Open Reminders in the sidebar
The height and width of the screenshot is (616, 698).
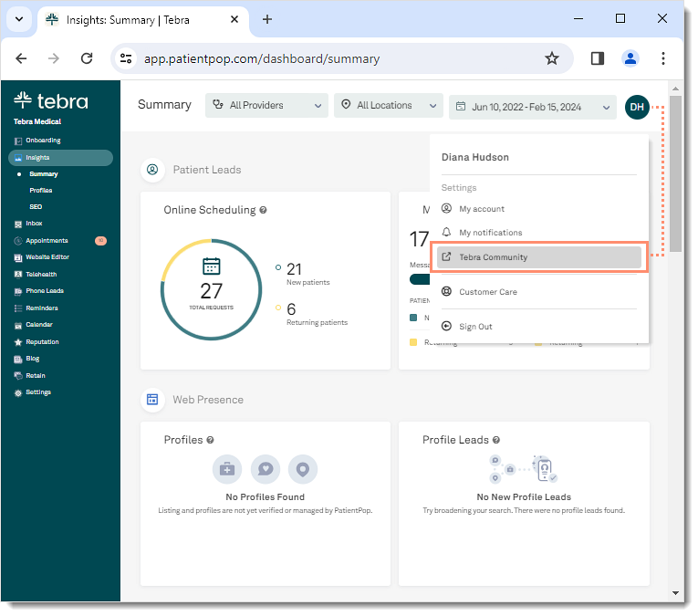[36, 308]
